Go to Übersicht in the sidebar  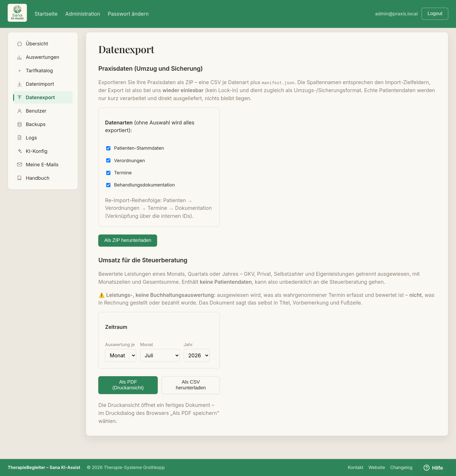[x=43, y=44]
